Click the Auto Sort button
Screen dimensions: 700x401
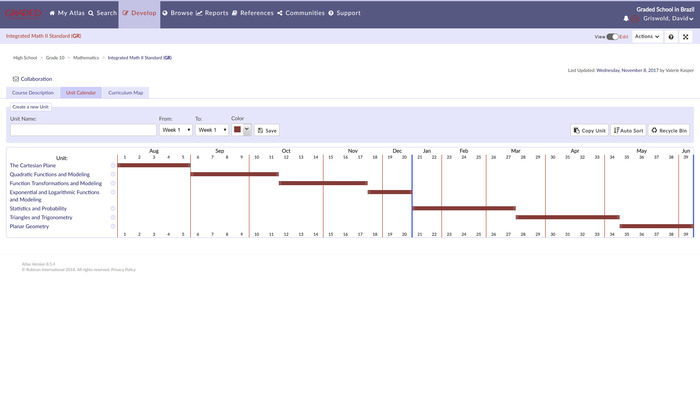(x=628, y=130)
